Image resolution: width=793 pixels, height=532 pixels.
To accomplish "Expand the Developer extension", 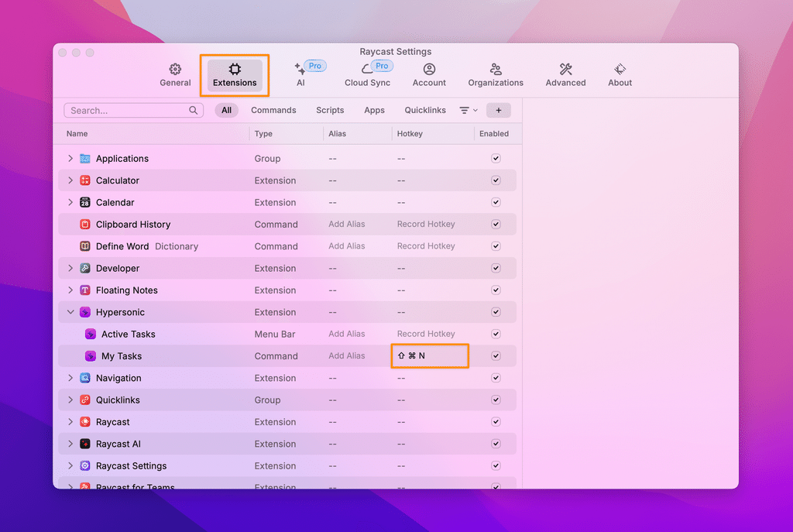I will pos(70,268).
